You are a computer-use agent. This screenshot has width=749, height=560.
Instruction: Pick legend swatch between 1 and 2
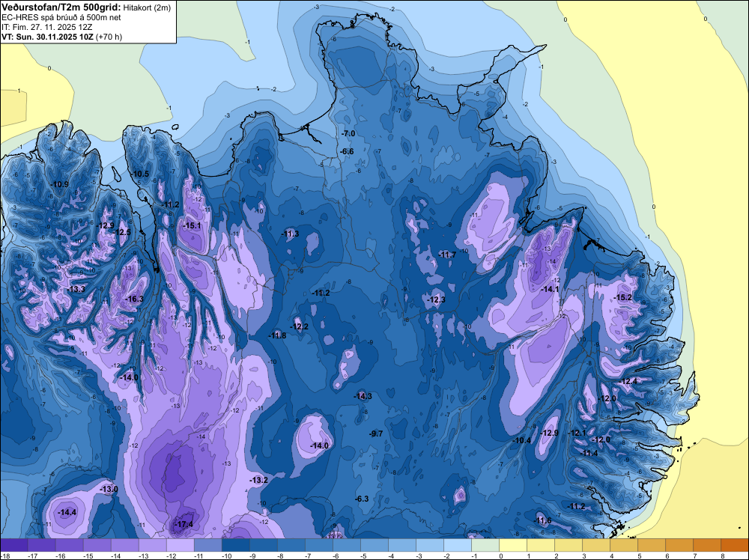(x=540, y=545)
